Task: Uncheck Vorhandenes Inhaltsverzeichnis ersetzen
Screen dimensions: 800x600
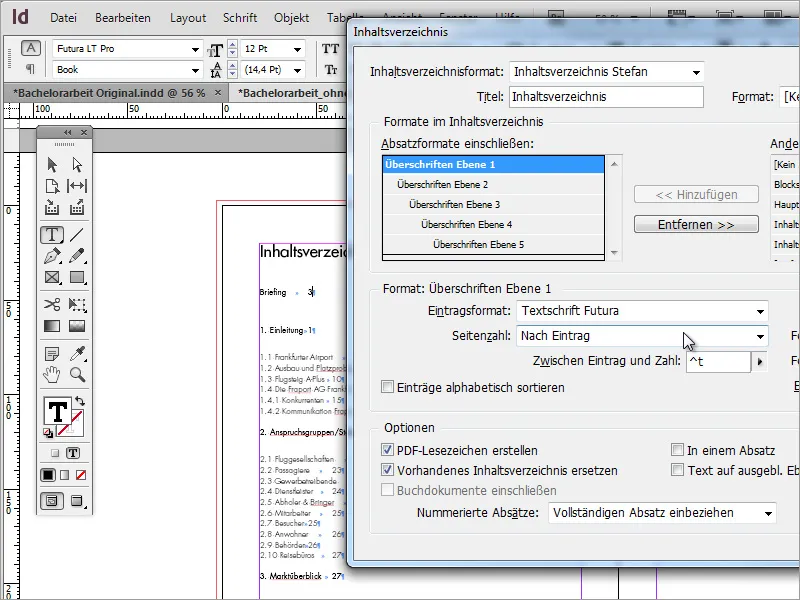Action: [387, 470]
